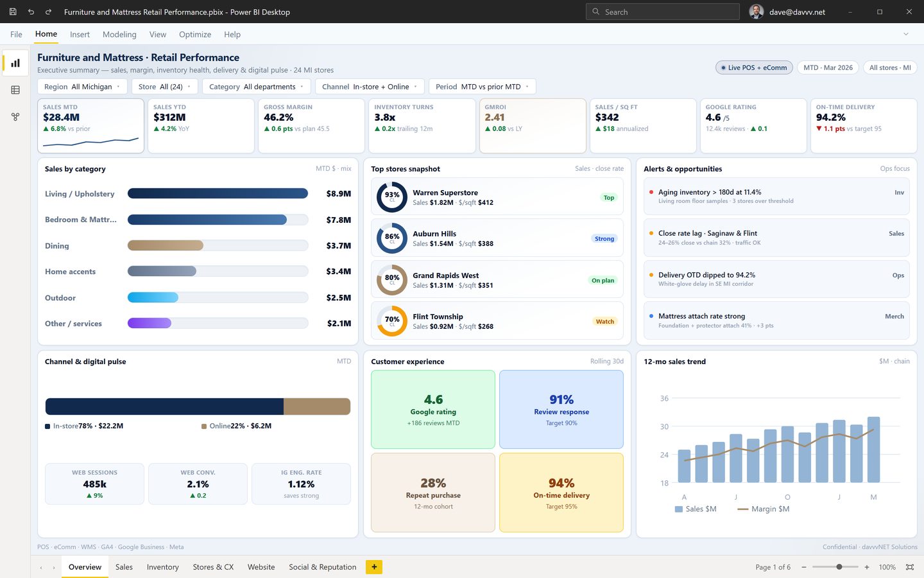The height and width of the screenshot is (578, 924).
Task: Click the Live POS + eComm pill
Action: [754, 67]
